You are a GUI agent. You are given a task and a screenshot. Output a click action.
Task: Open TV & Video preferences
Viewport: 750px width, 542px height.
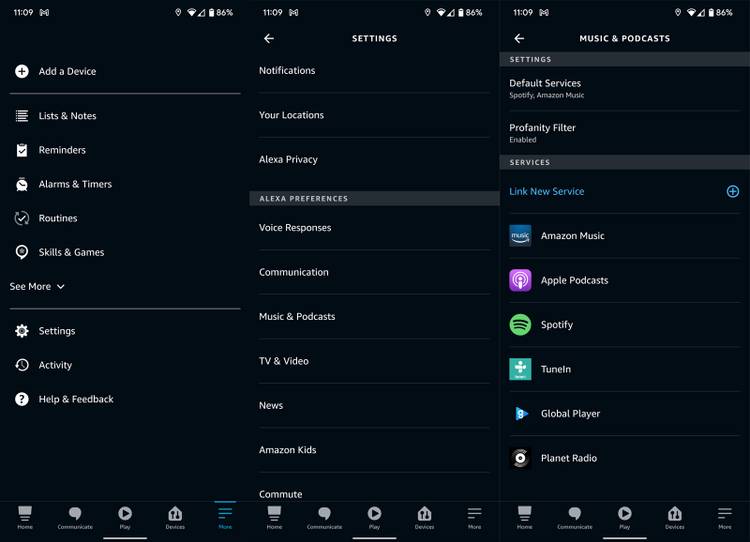tap(375, 361)
